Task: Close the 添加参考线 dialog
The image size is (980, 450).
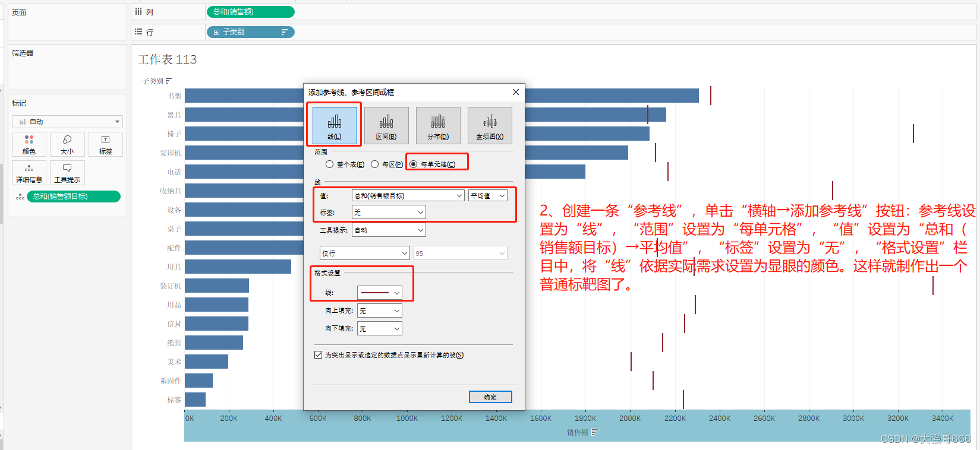Action: (x=515, y=92)
